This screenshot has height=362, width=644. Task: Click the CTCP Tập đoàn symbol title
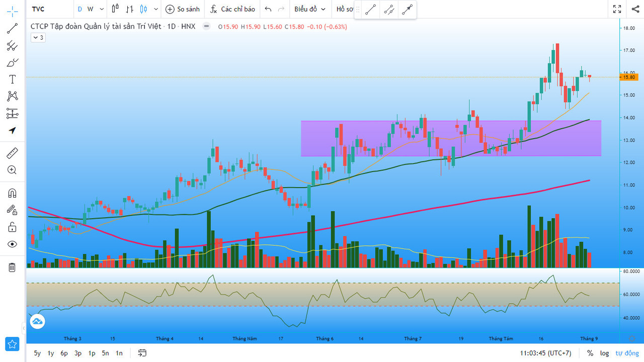click(x=96, y=27)
